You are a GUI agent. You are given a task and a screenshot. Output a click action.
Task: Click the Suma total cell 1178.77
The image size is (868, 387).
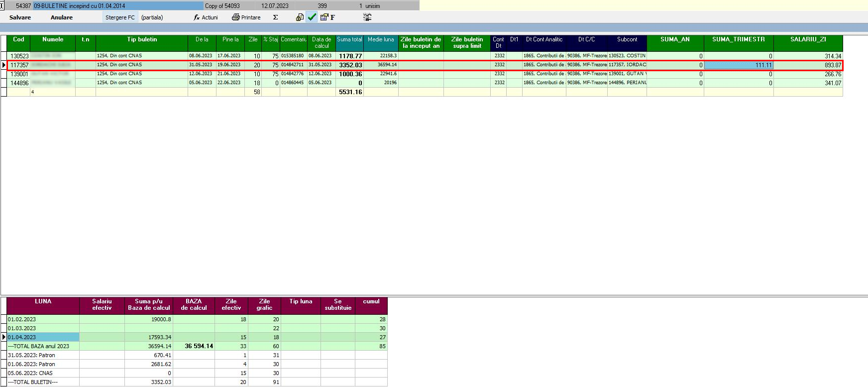coord(350,56)
